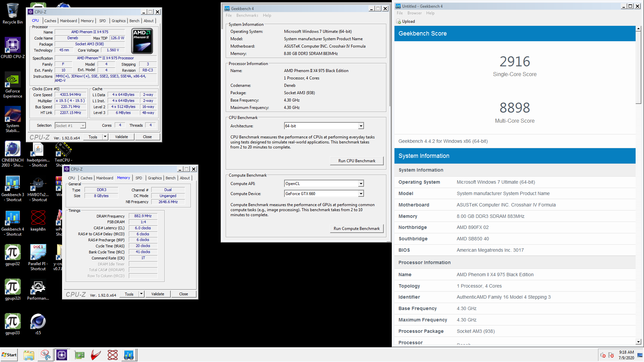Open SPD tab in Memory CPU-Z window

coord(139,178)
